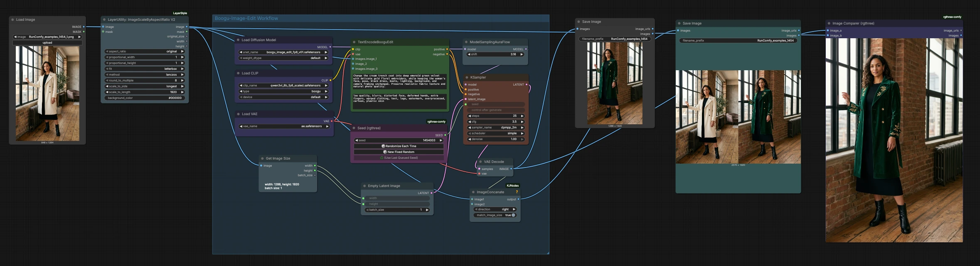980x266 pixels.
Task: Edit filename_prefix in second Save Image node
Action: (738, 41)
